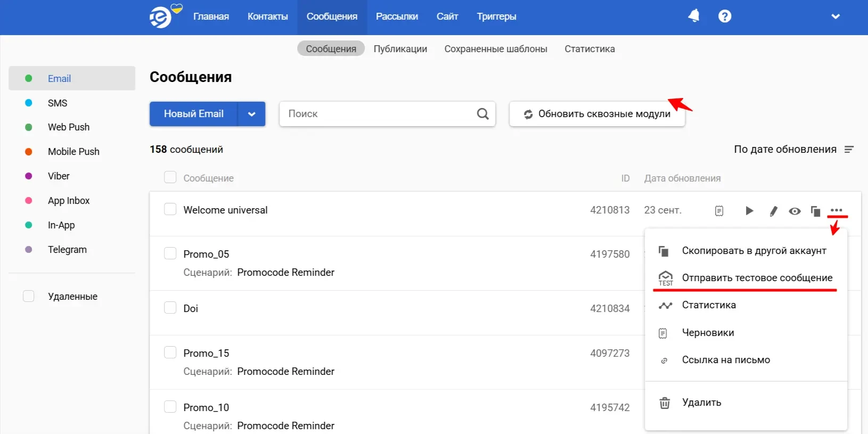Open the help question mark icon
The width and height of the screenshot is (868, 434).
(x=724, y=17)
